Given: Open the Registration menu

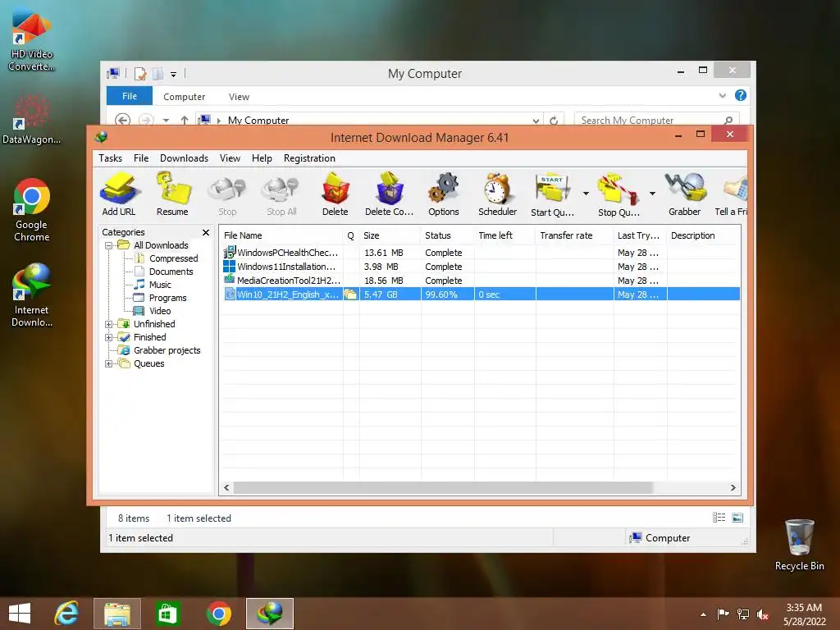Looking at the screenshot, I should pos(309,158).
